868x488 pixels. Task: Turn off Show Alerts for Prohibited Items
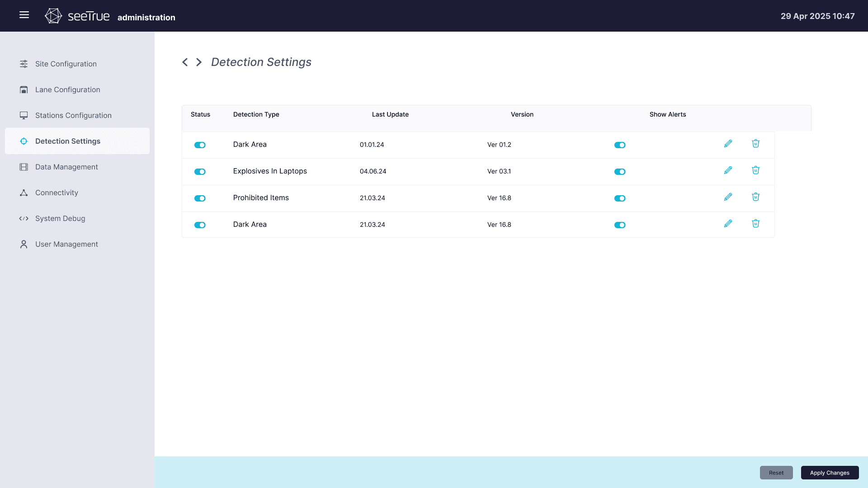pos(620,198)
